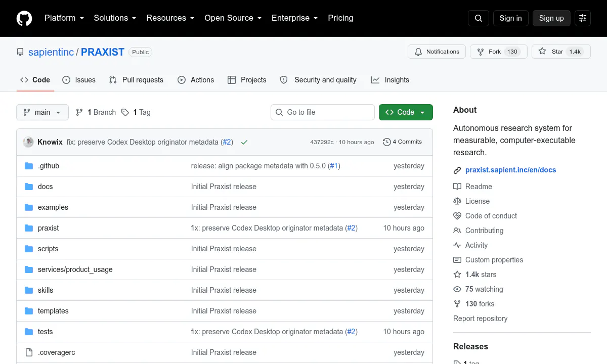Select the Code tab
The image size is (607, 364).
pyautogui.click(x=35, y=80)
